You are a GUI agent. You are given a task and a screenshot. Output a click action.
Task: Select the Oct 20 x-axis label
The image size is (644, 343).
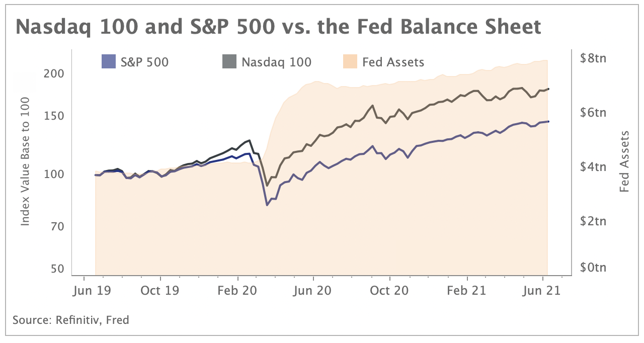(390, 291)
